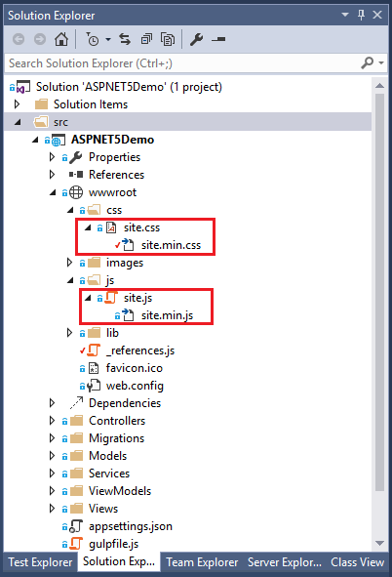Collapse the wwwroot node
Screen dimensions: 392x577
(x=53, y=192)
